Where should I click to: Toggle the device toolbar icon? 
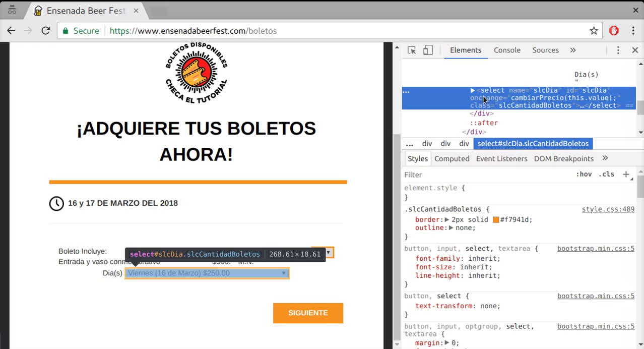tap(428, 50)
